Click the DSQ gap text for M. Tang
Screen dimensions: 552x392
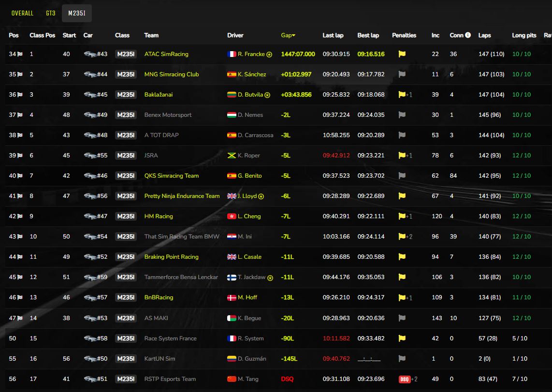(287, 379)
